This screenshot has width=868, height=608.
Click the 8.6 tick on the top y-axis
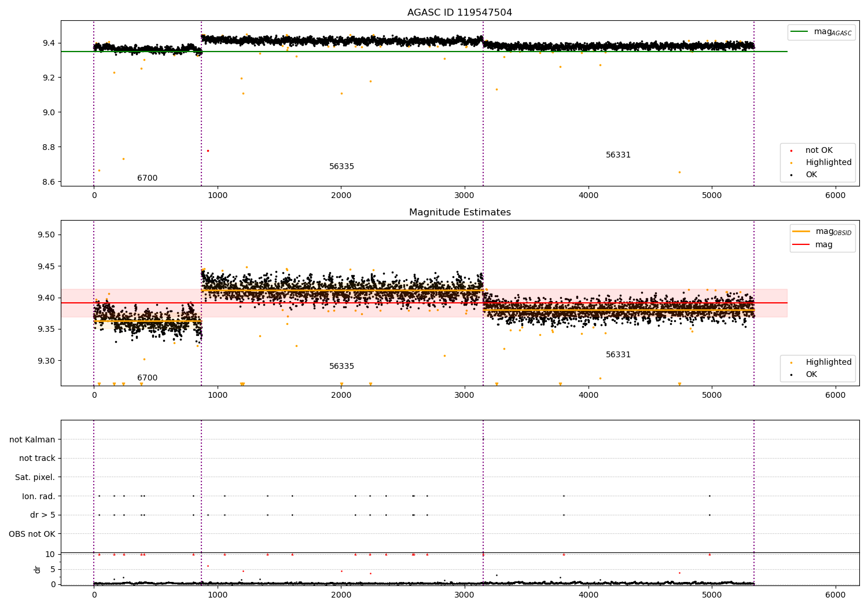(x=48, y=182)
